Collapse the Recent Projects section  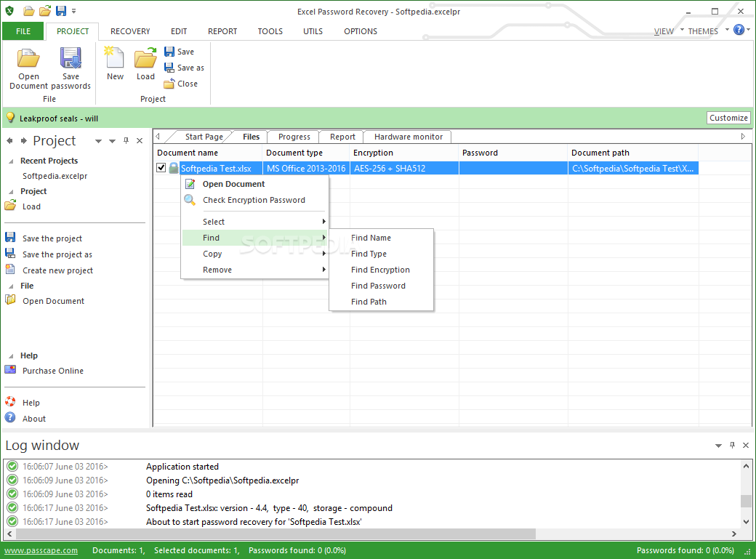coord(11,161)
